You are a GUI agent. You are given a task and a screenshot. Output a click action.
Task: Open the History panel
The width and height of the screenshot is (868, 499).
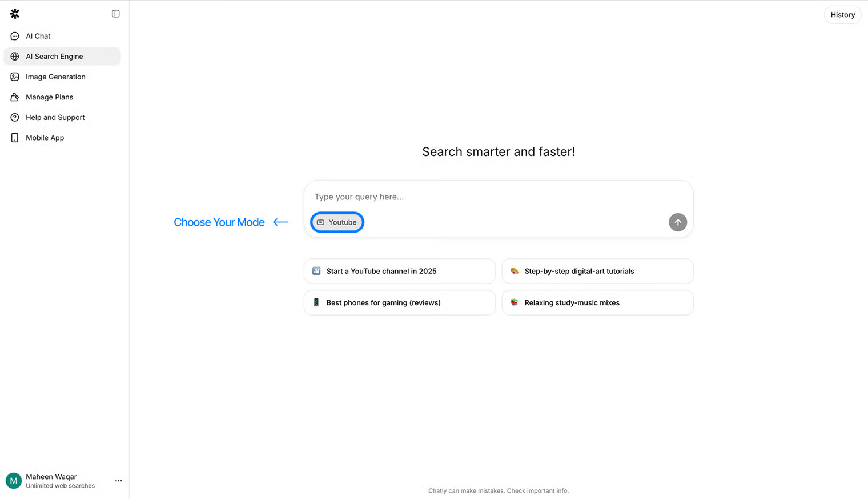[842, 15]
